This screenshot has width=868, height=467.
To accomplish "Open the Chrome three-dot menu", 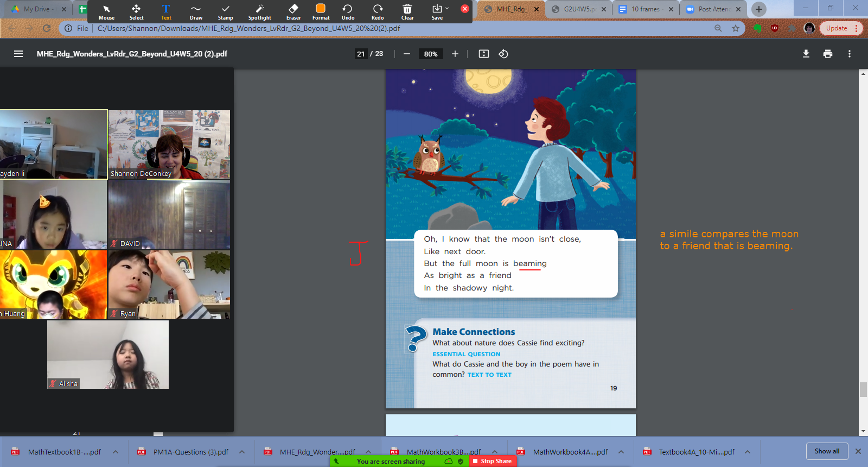I will 857,28.
